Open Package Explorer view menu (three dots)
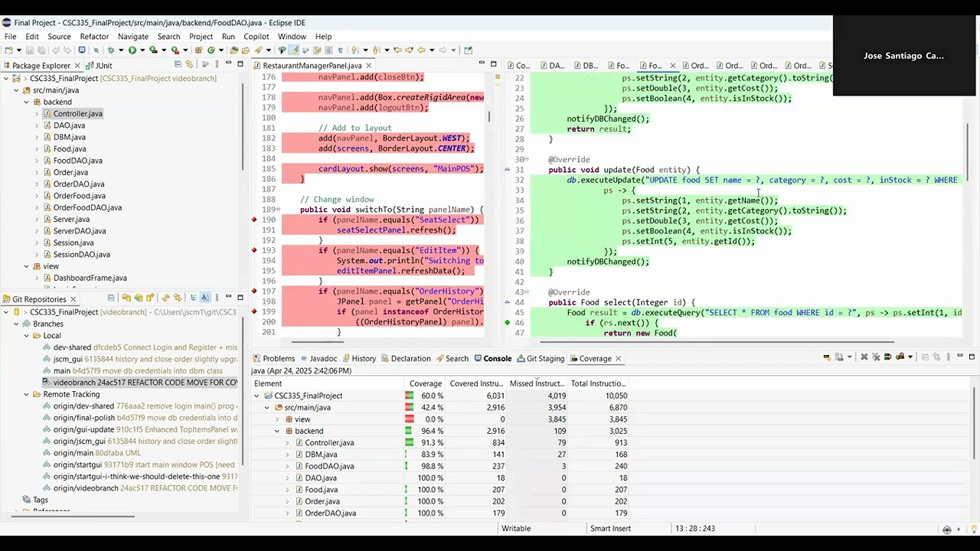Viewport: 980px width, 551px height. tap(217, 64)
